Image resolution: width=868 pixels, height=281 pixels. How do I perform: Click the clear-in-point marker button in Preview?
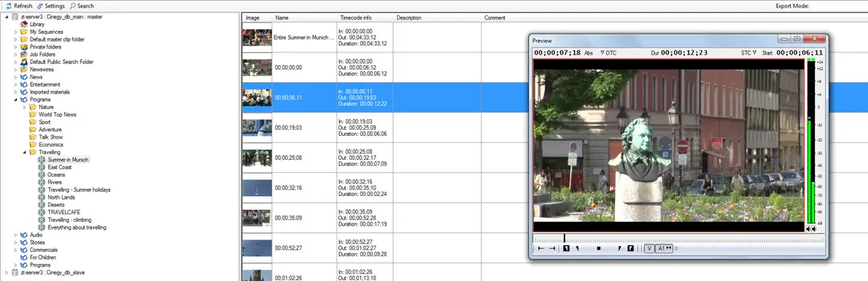click(x=577, y=249)
